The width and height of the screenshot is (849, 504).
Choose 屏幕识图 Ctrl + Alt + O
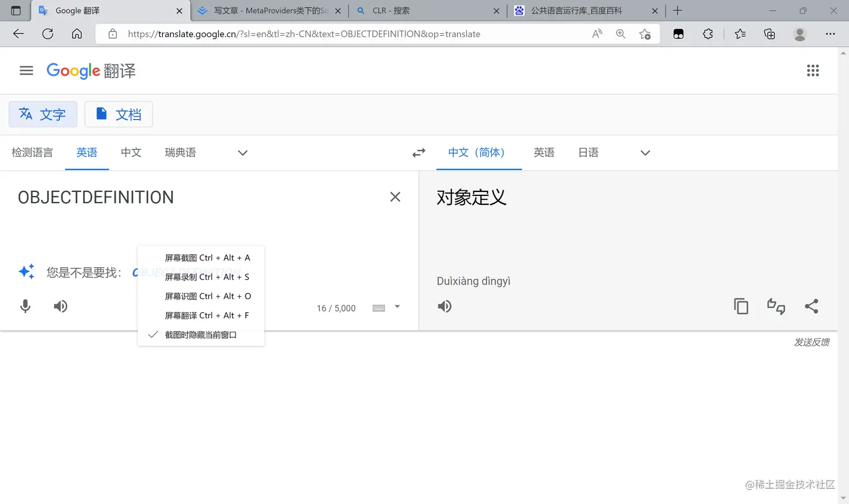coord(201,296)
